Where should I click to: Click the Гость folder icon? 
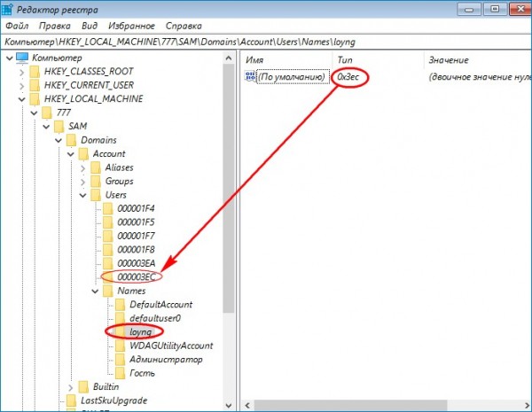[120, 373]
